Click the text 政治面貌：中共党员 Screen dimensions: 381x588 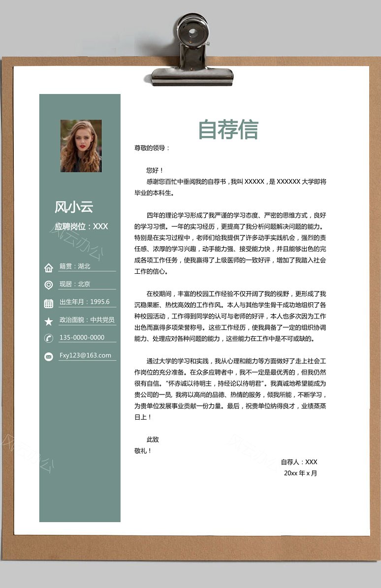[x=87, y=320]
